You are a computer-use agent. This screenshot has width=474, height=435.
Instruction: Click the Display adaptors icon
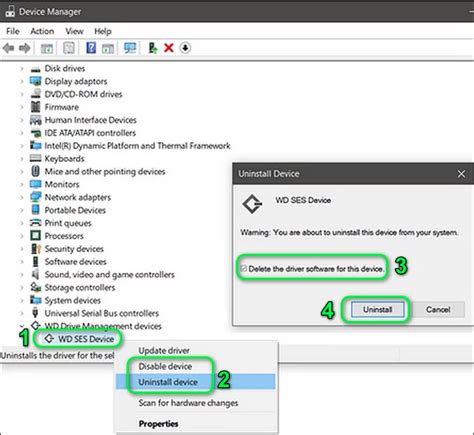pos(35,81)
